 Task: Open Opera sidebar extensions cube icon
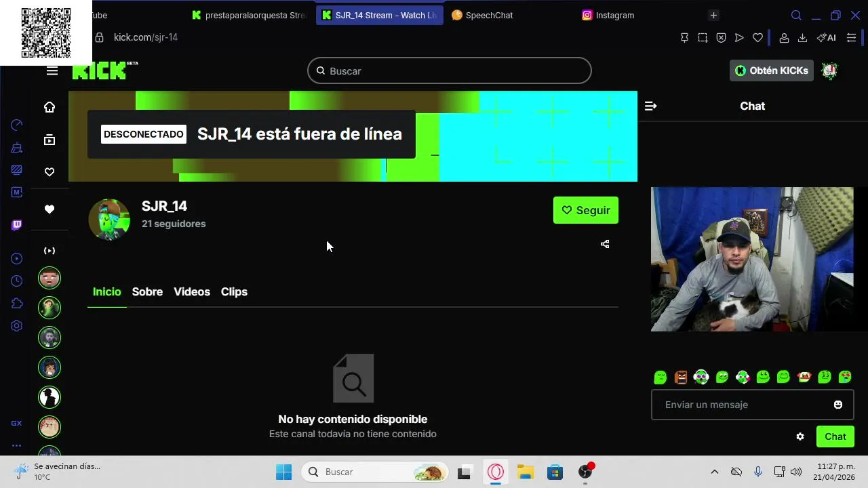[x=17, y=303]
